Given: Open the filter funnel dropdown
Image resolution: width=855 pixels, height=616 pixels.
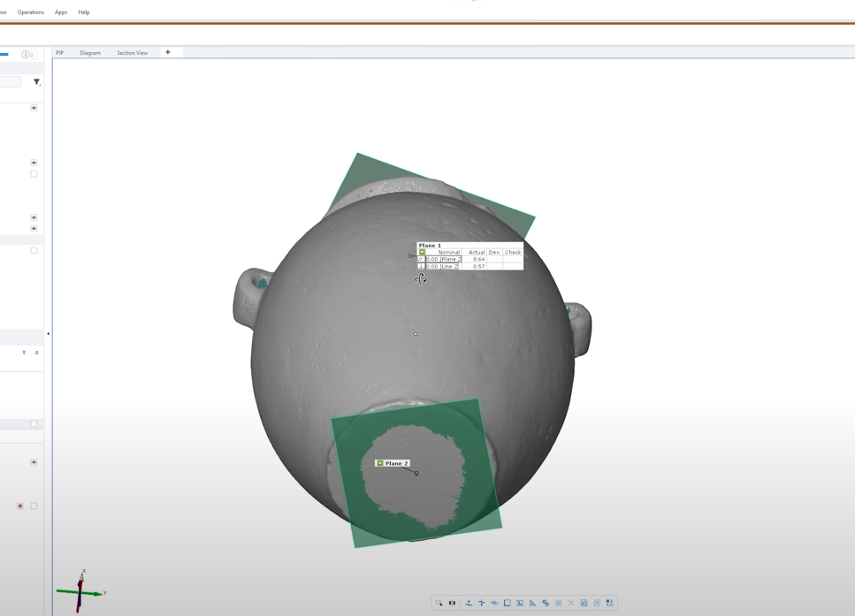Looking at the screenshot, I should [36, 82].
